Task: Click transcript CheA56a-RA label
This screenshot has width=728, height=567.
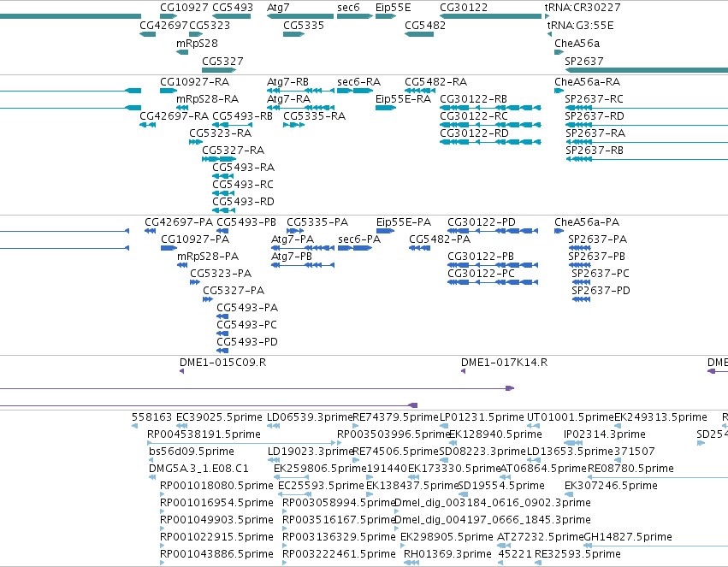Action: click(587, 82)
